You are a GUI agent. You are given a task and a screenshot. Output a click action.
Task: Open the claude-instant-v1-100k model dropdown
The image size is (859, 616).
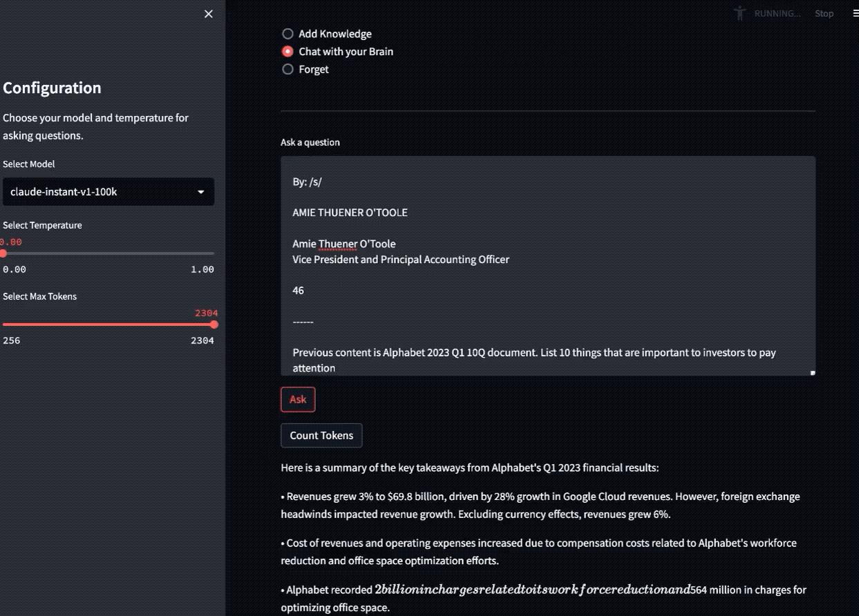click(x=108, y=192)
